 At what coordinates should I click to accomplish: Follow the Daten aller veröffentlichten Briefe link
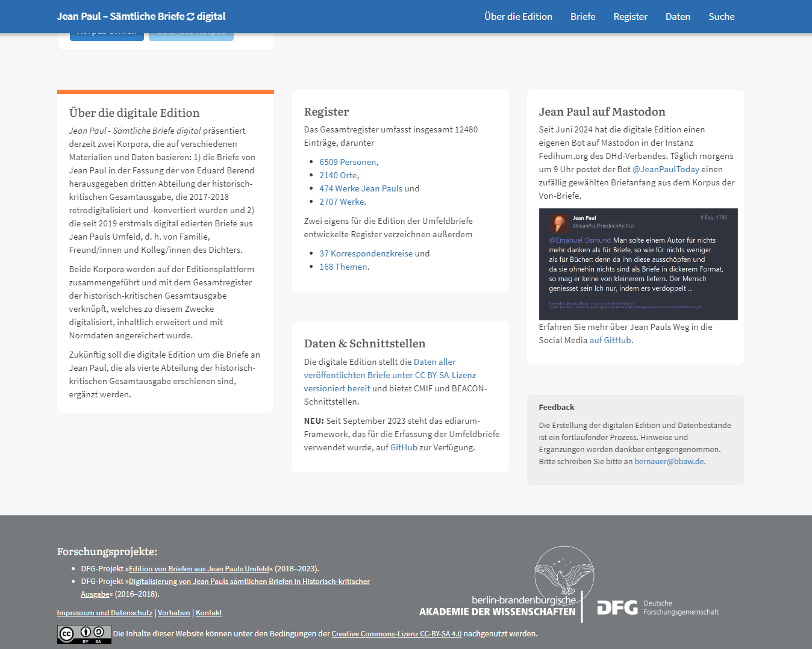[x=390, y=375]
